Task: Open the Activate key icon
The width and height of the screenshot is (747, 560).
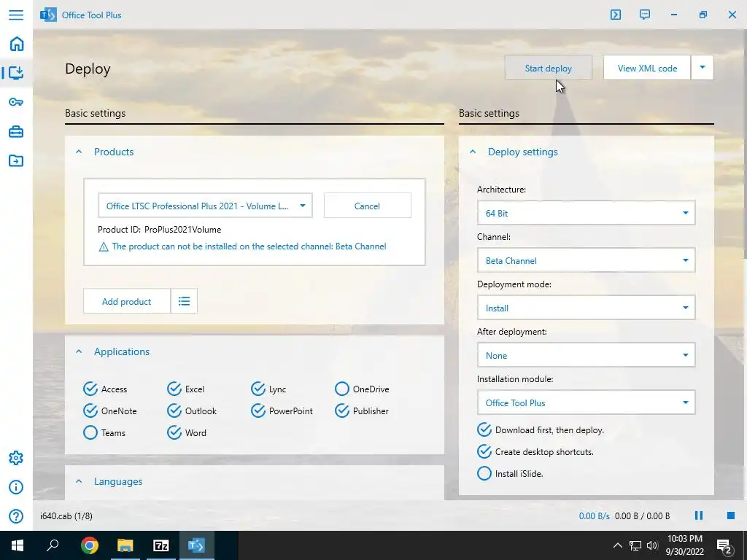Action: (16, 102)
